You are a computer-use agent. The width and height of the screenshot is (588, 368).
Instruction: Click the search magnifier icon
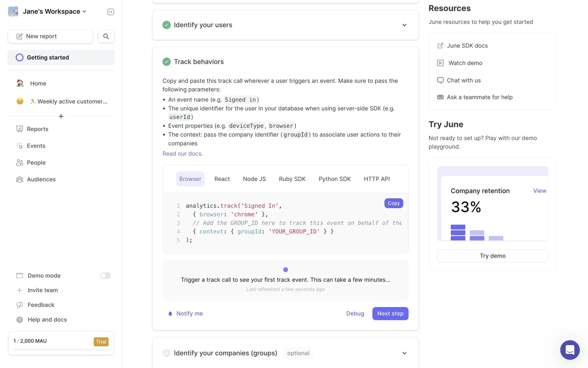(106, 36)
